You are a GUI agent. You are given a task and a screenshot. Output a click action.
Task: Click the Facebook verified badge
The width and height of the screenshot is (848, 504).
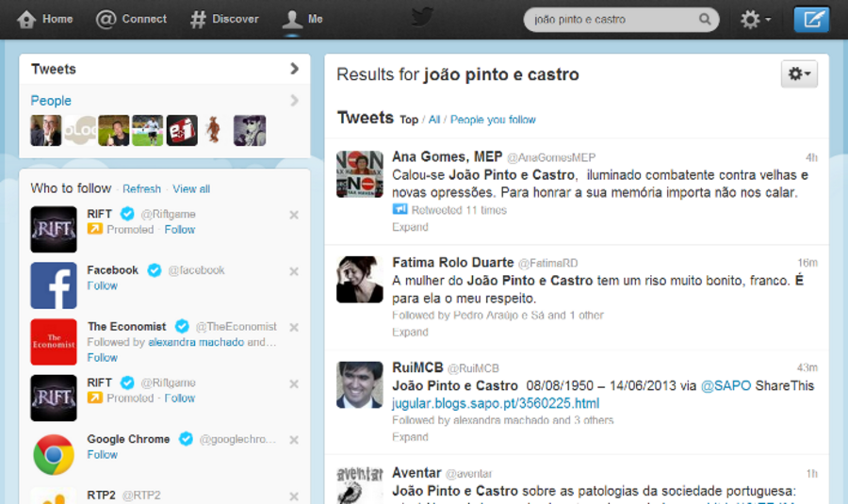[155, 269]
